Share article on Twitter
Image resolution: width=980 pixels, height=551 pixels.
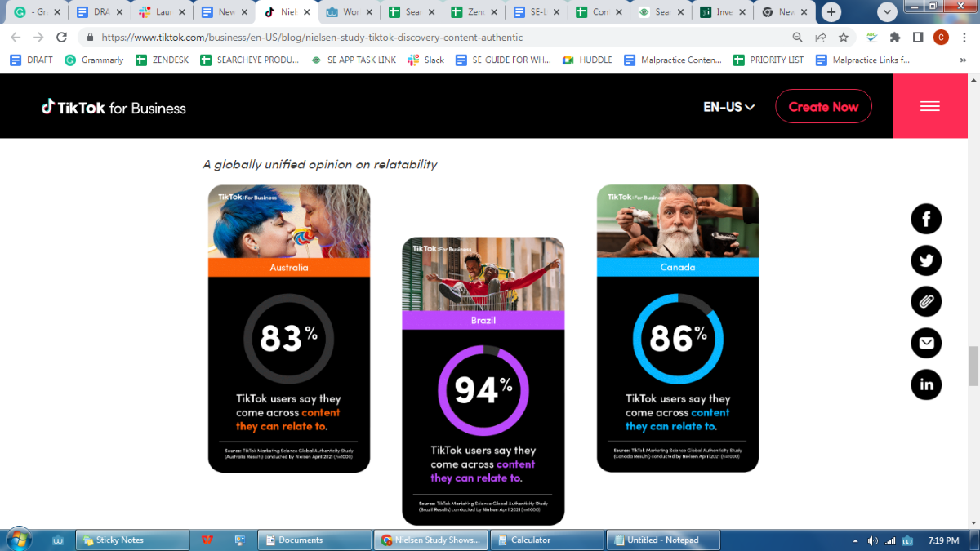click(926, 260)
